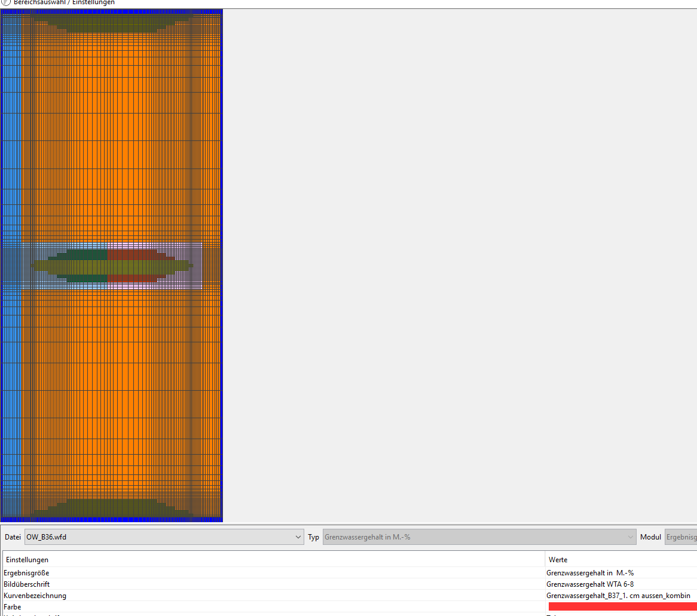The image size is (697, 616).
Task: Select the Kurvenbezeichnung settings row
Action: pyautogui.click(x=35, y=596)
